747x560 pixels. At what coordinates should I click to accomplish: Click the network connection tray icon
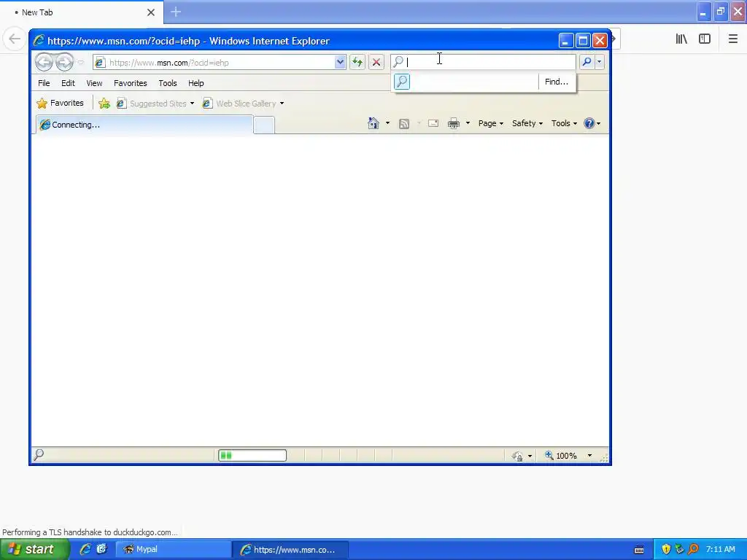point(679,550)
